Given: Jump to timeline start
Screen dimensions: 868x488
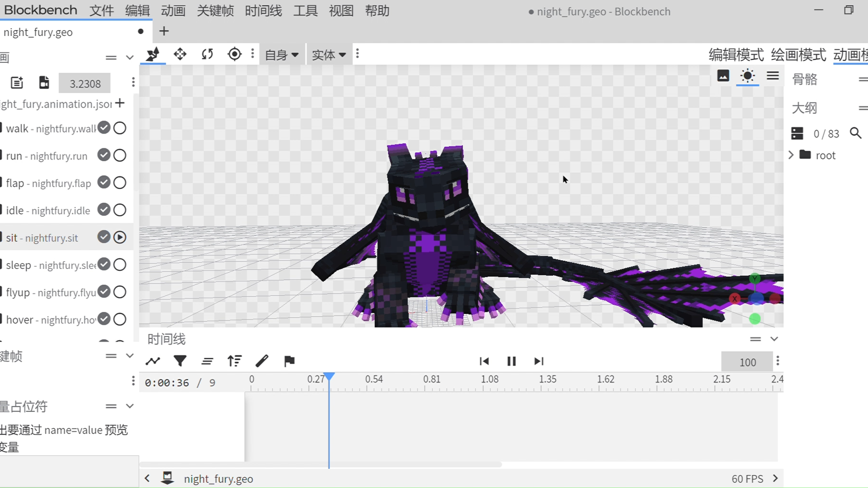Looking at the screenshot, I should click(484, 361).
